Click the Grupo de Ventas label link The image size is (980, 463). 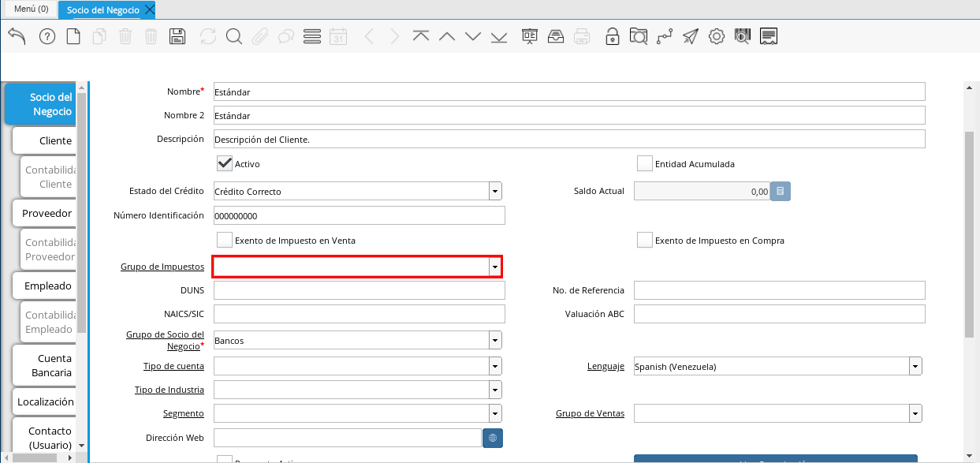[590, 413]
